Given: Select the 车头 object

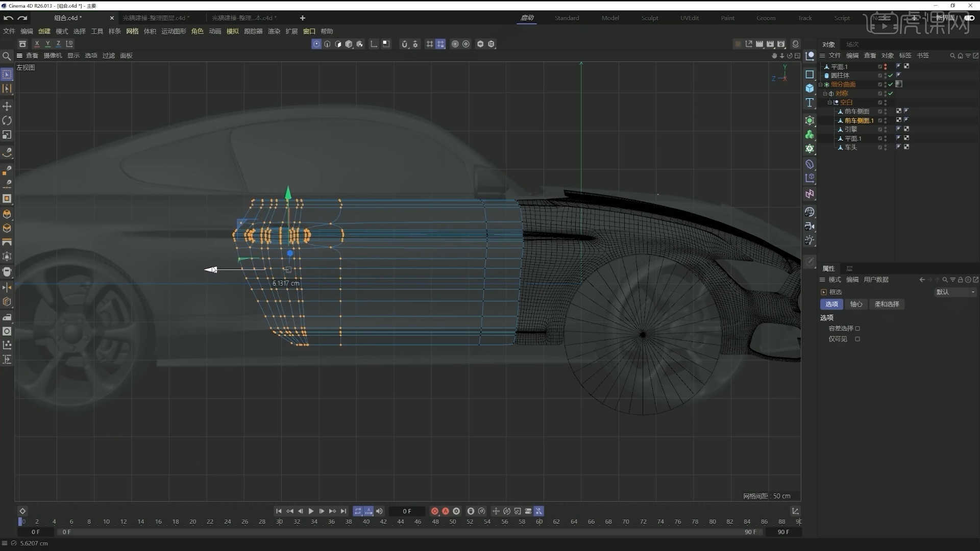Looking at the screenshot, I should [851, 147].
